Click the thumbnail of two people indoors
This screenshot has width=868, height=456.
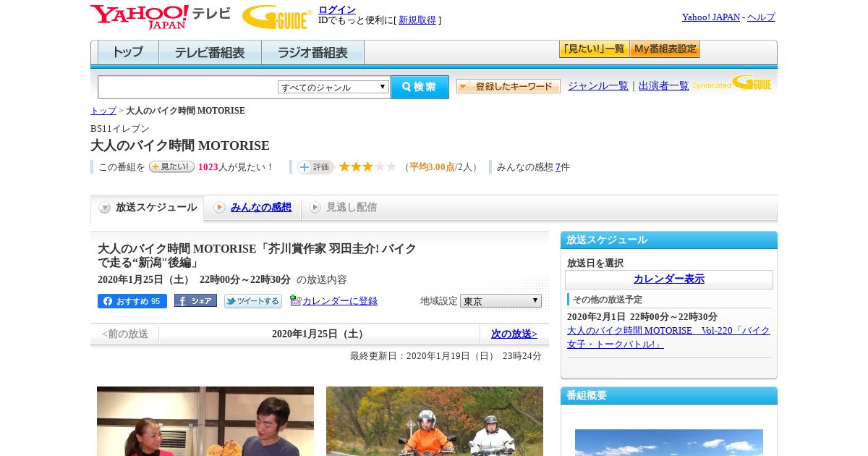[205, 421]
